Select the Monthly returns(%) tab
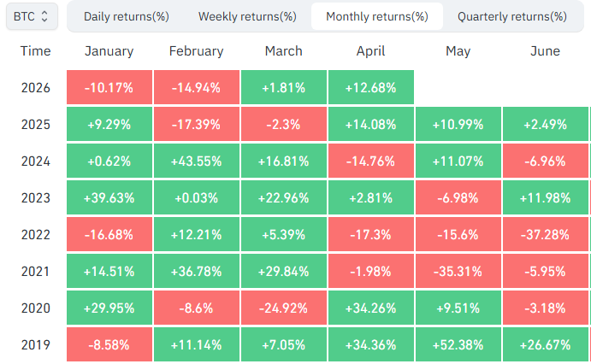 [377, 16]
